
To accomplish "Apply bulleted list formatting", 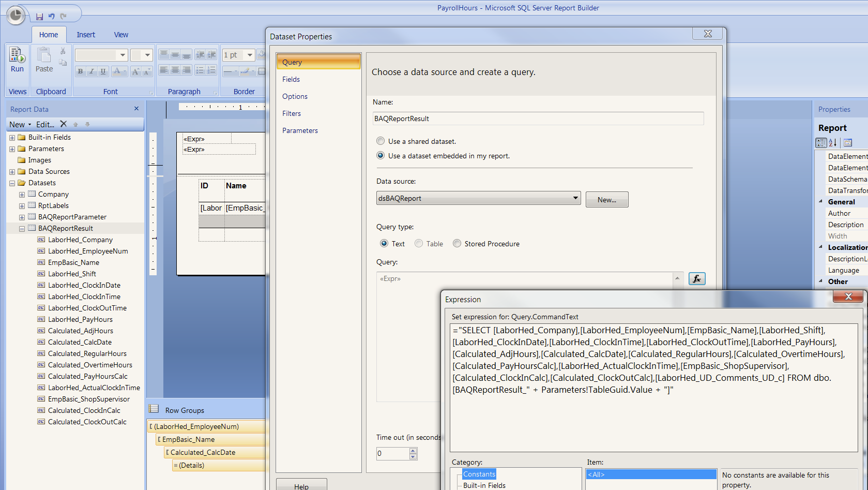I will pyautogui.click(x=200, y=70).
